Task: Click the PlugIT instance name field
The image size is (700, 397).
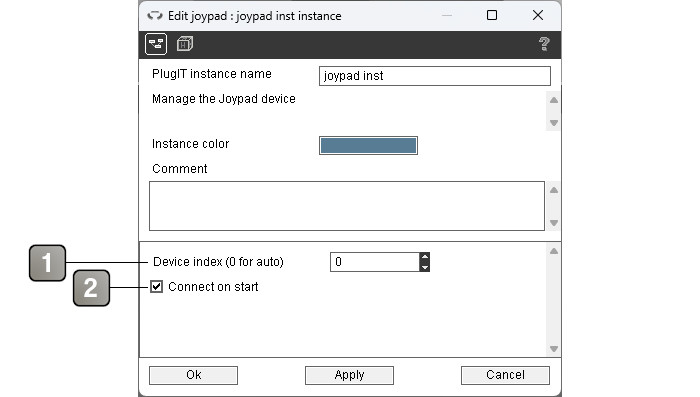Action: pyautogui.click(x=435, y=76)
